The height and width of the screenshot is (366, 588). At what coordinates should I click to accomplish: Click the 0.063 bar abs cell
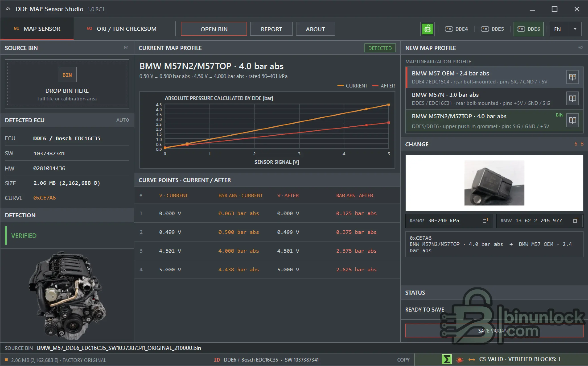pyautogui.click(x=239, y=213)
